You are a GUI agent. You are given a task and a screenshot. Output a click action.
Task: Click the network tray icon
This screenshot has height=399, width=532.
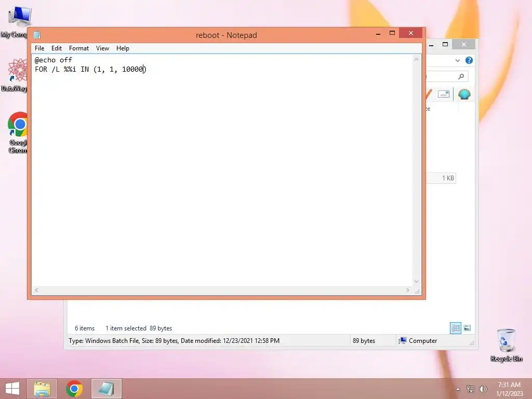[470, 389]
